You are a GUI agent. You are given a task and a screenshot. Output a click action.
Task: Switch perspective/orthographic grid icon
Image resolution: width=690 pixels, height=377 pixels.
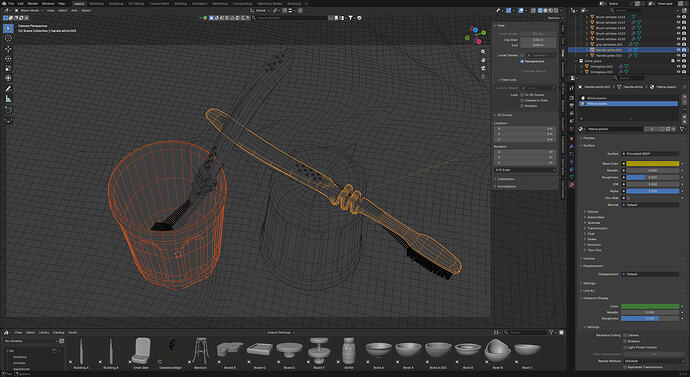[x=483, y=77]
